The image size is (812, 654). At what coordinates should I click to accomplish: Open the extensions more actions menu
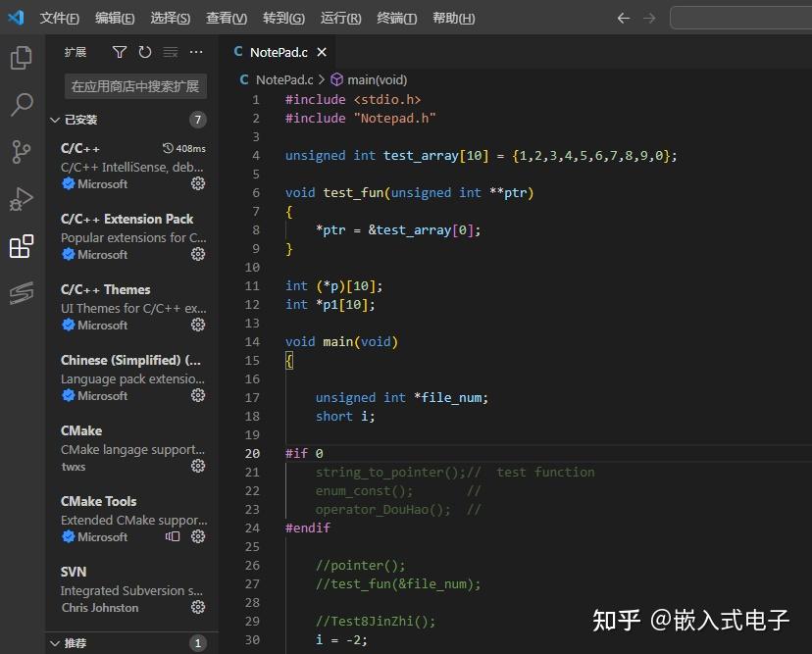[x=195, y=52]
